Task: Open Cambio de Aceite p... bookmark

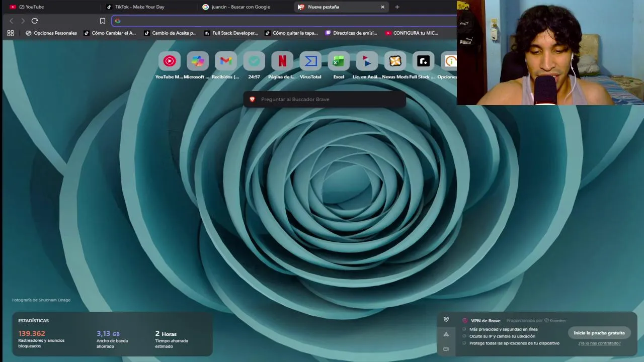Action: 170,33
